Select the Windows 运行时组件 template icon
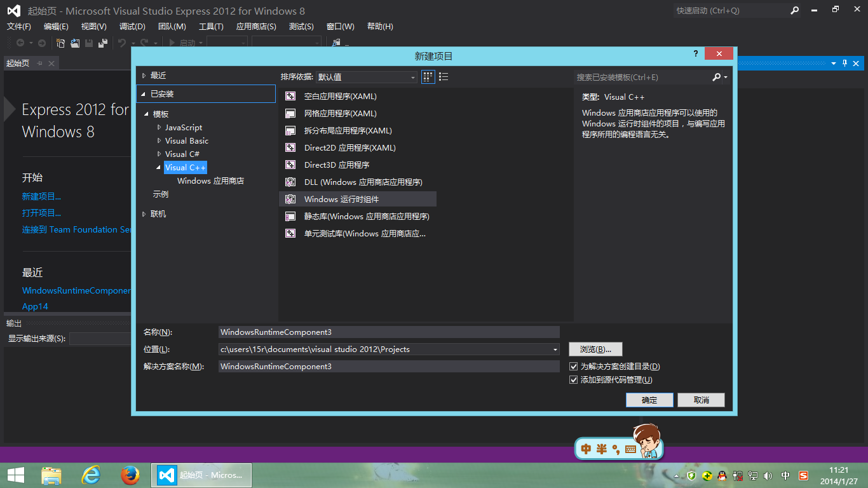The width and height of the screenshot is (868, 488). (290, 199)
